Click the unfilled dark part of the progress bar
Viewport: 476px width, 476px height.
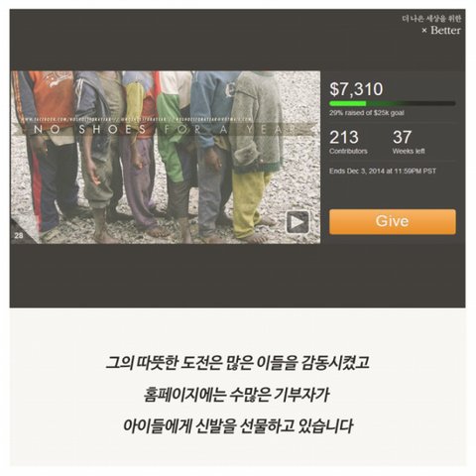coord(411,103)
